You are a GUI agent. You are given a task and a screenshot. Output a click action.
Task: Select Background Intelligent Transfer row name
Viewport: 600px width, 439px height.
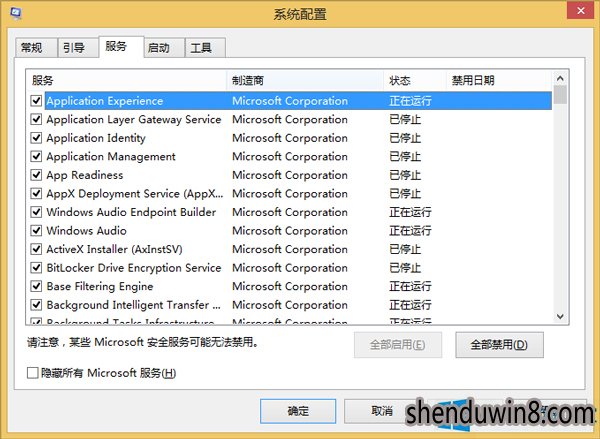[134, 305]
